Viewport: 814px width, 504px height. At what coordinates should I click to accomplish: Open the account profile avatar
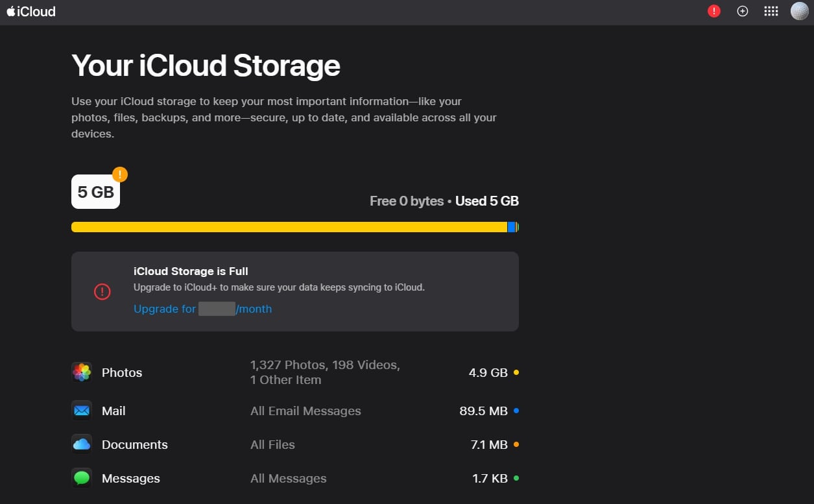coord(800,11)
